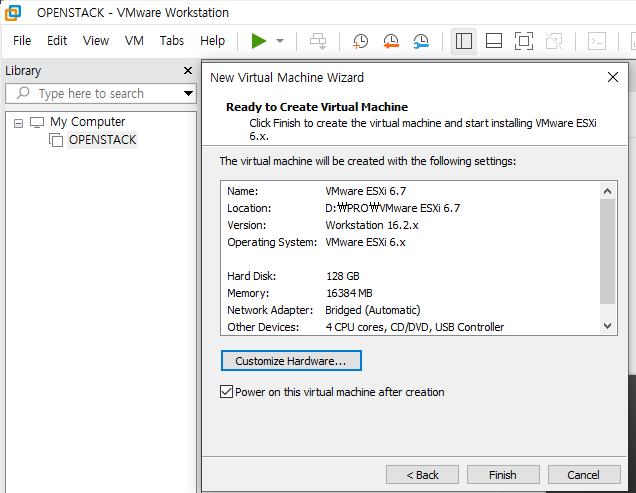Close the Library panel

[188, 71]
